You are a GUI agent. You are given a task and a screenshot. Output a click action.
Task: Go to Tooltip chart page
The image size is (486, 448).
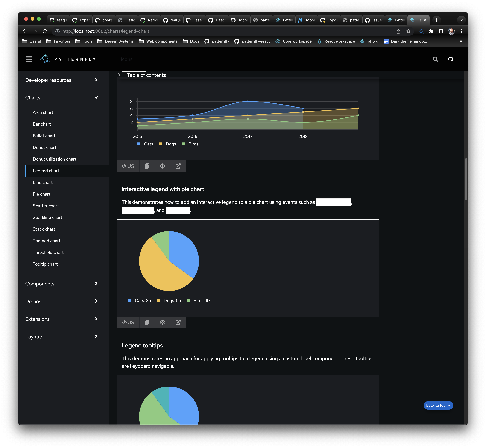click(45, 264)
